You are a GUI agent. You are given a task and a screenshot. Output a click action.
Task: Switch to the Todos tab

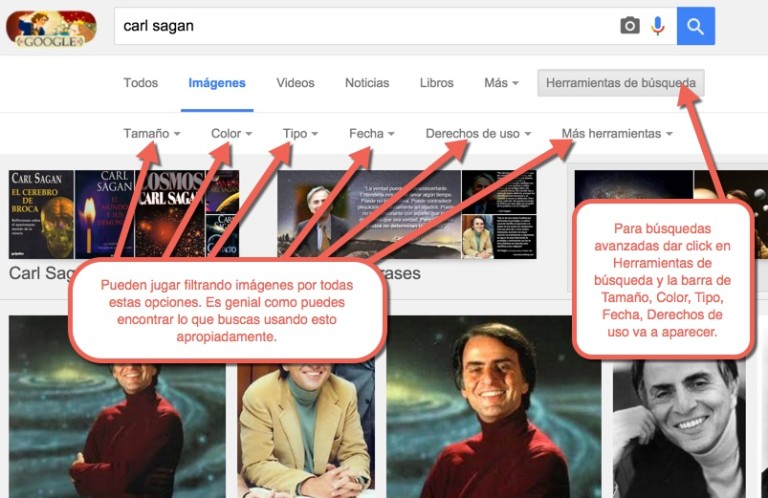pyautogui.click(x=141, y=83)
